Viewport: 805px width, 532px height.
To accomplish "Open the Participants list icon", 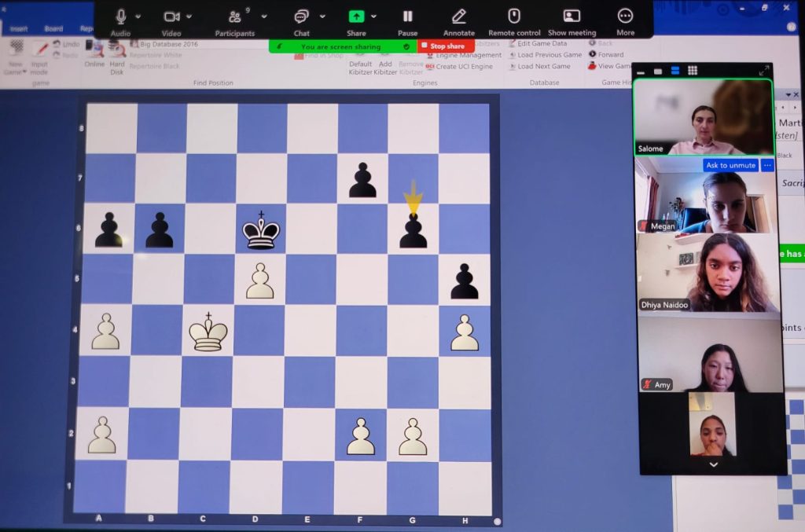I will pyautogui.click(x=234, y=17).
